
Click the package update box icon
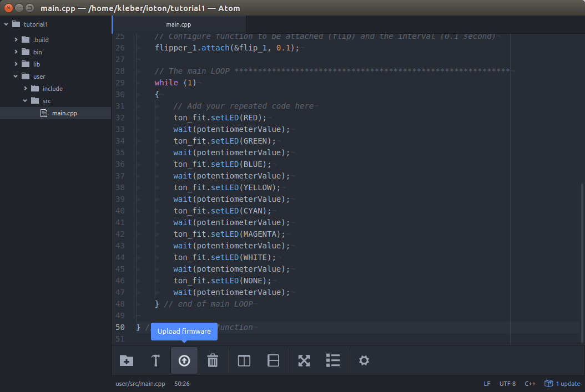click(548, 384)
